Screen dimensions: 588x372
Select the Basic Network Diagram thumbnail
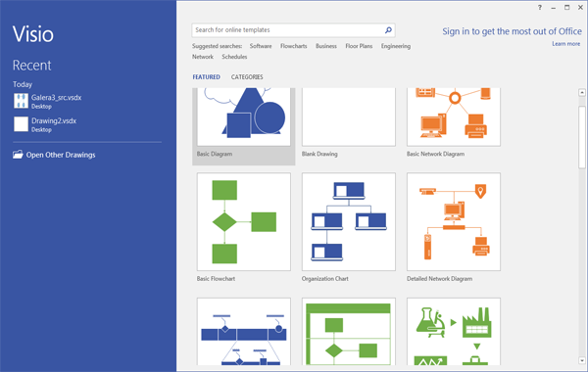[x=454, y=116]
